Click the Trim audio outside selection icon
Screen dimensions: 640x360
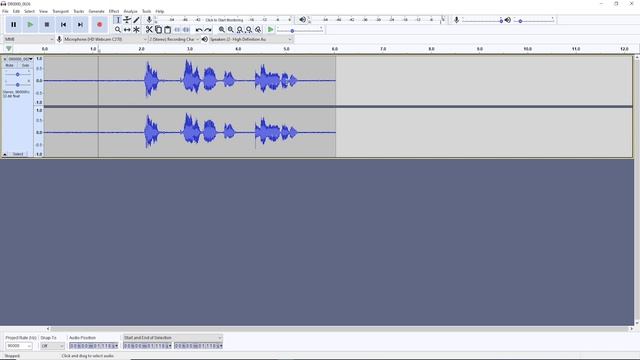[177, 30]
